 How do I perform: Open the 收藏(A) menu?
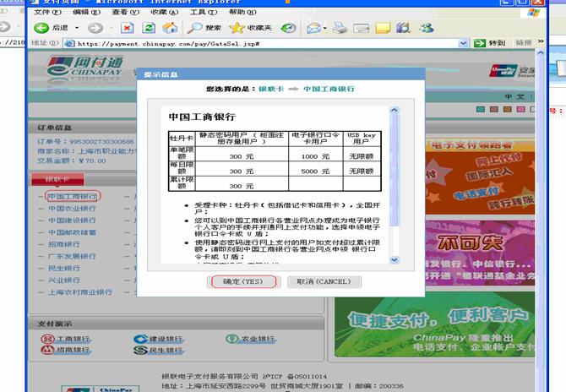click(x=164, y=12)
